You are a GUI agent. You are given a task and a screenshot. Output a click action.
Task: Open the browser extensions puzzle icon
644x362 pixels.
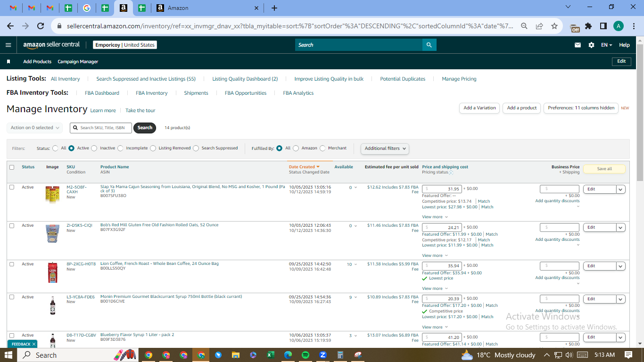pyautogui.click(x=588, y=26)
